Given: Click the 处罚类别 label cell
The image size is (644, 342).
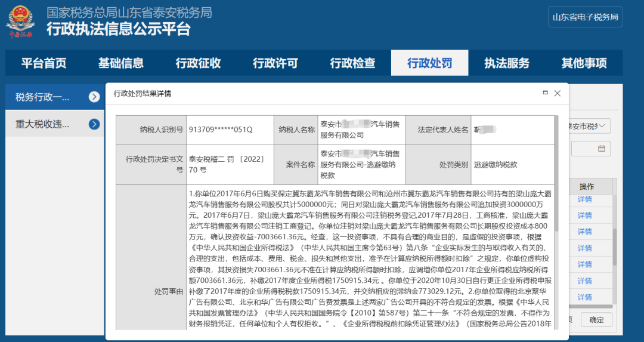Looking at the screenshot, I should pos(438,164).
